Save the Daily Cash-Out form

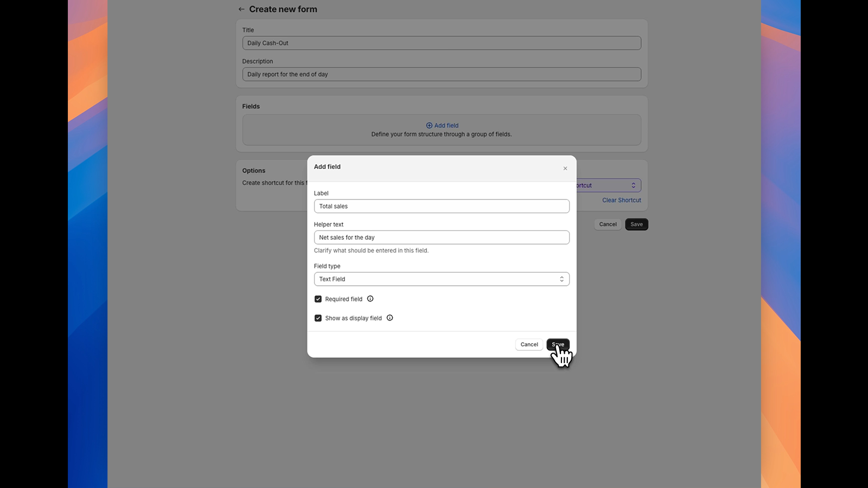[x=636, y=224]
